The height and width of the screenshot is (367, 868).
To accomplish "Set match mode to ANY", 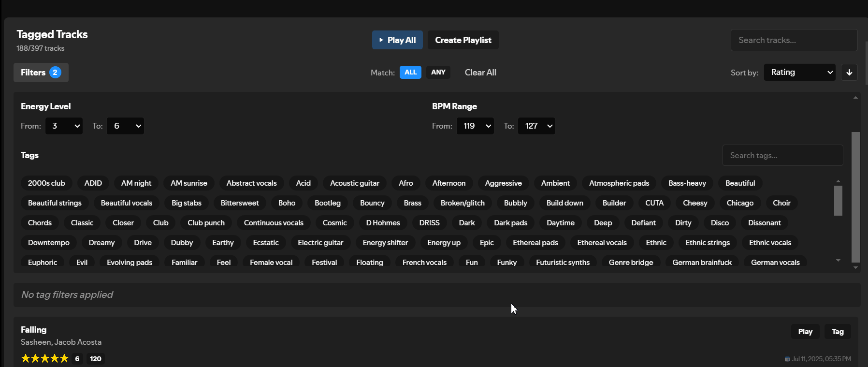I will pos(438,72).
